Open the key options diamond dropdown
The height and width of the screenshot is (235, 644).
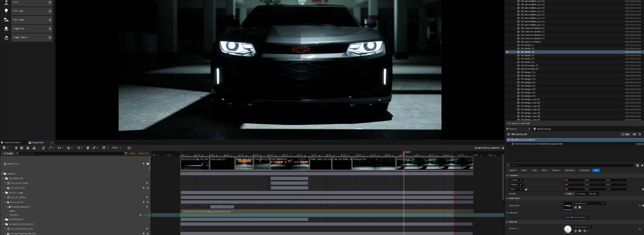(x=79, y=148)
